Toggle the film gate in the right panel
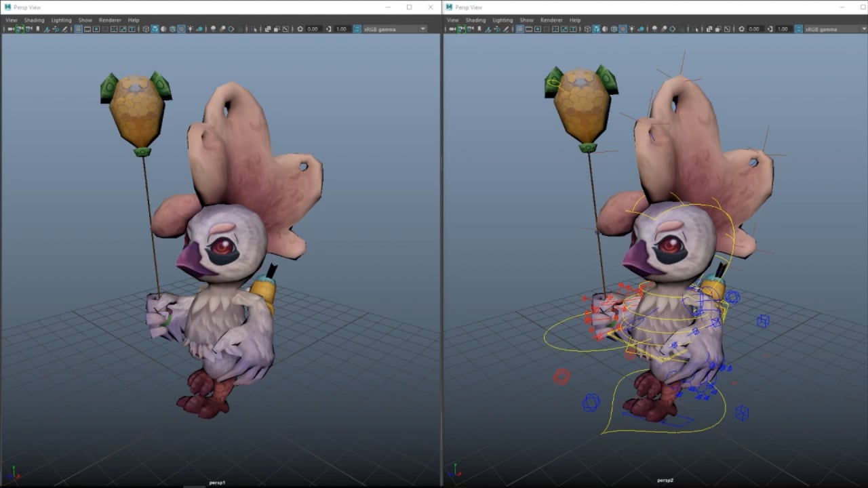 click(528, 29)
